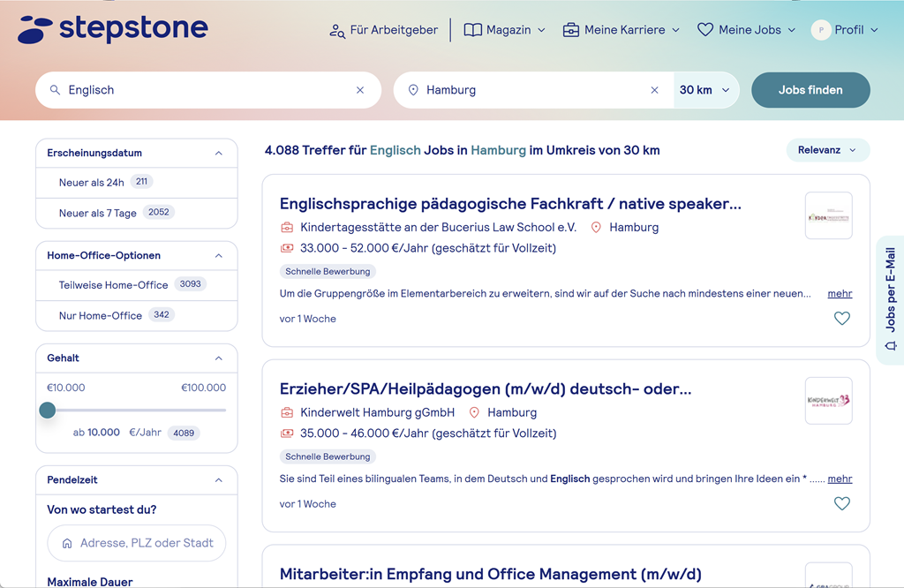The height and width of the screenshot is (588, 904).
Task: Clear the Englisch search keyword
Action: tap(360, 90)
